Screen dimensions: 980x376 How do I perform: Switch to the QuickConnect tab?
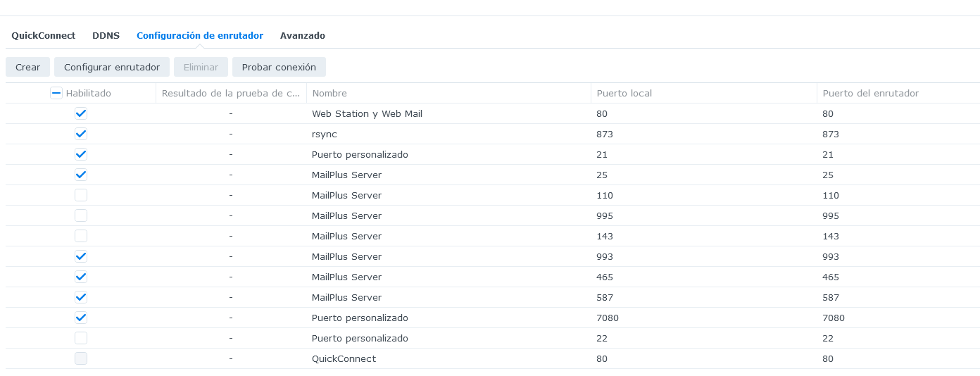point(43,36)
